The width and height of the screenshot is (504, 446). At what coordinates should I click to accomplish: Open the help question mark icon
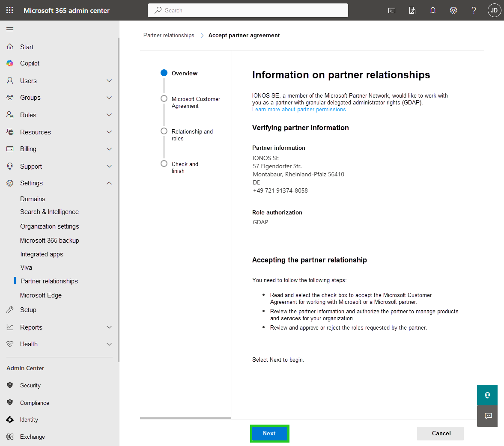click(474, 10)
